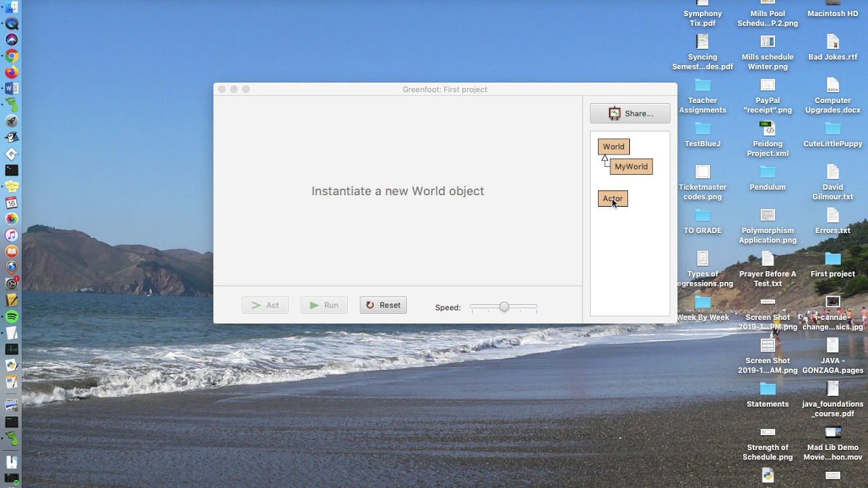The image size is (868, 488).
Task: Select the World class box
Action: [x=614, y=146]
